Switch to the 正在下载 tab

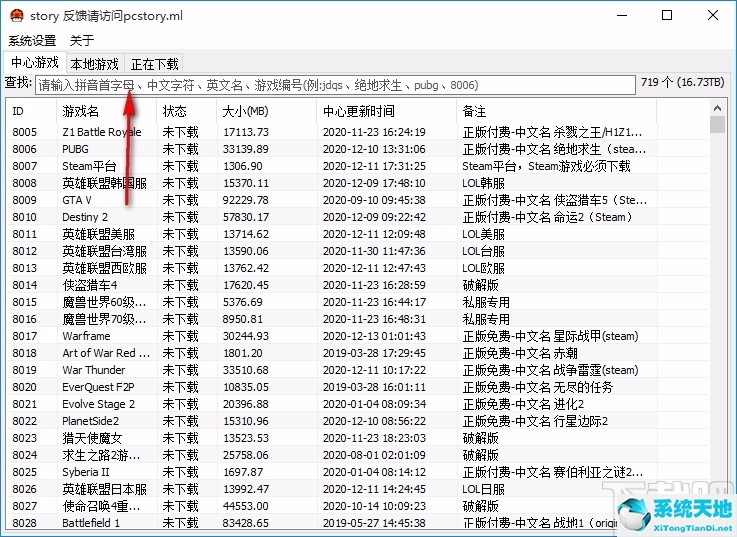(155, 63)
